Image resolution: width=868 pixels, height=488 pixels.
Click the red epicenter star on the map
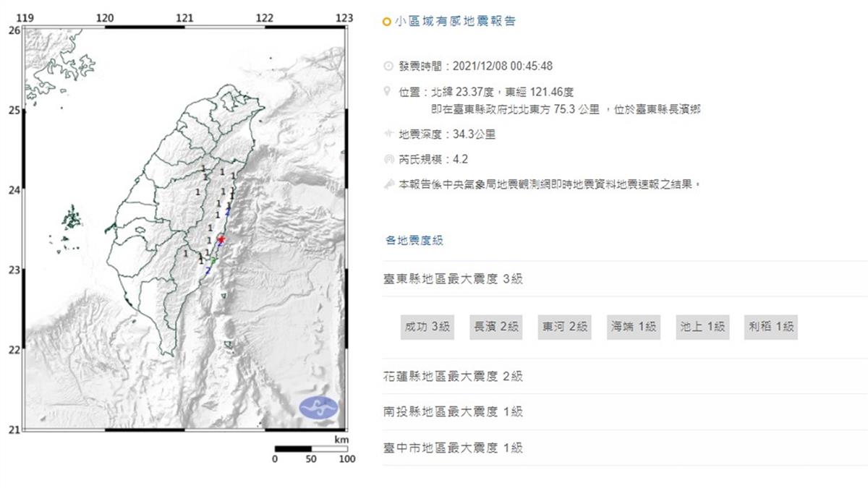222,239
